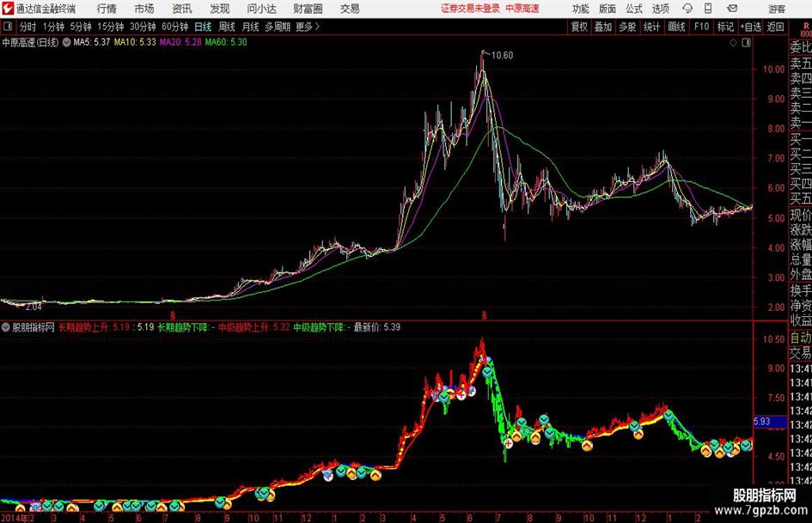The height and width of the screenshot is (523, 812).
Task: Click the F10 info toolbar button
Action: [x=701, y=27]
